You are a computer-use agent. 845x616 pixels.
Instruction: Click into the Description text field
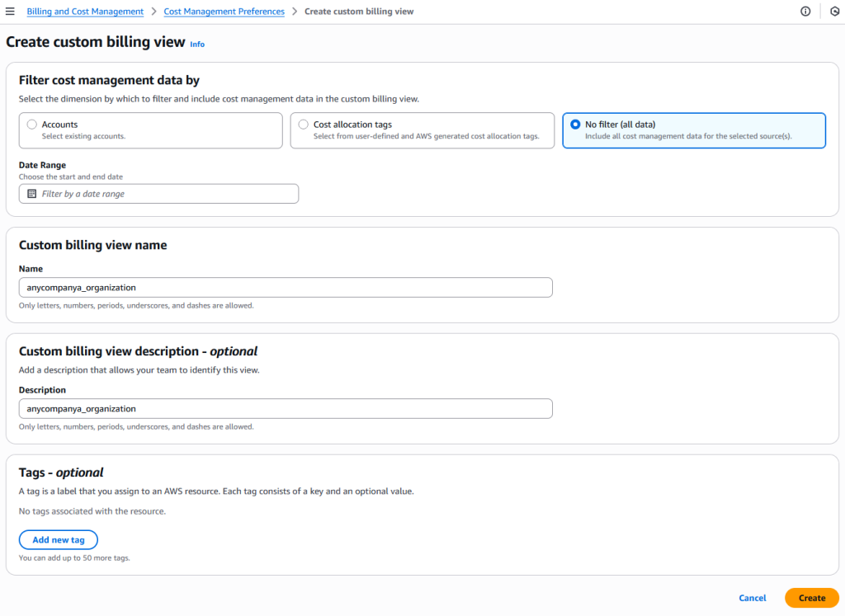(286, 409)
